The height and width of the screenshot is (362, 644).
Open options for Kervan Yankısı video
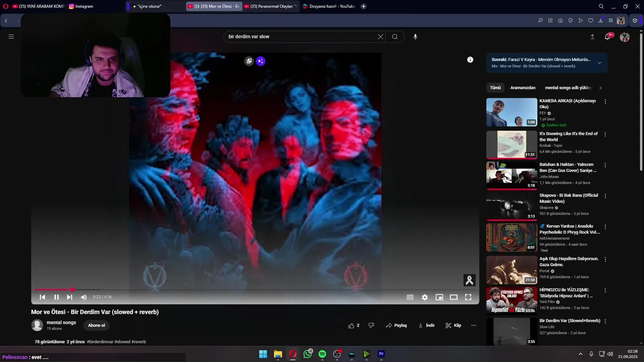pos(605,227)
